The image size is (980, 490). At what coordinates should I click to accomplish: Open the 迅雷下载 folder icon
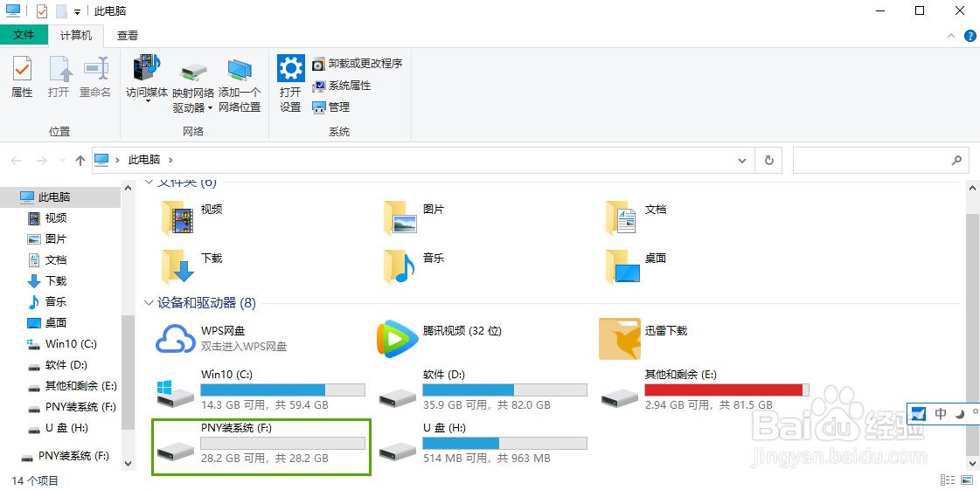[x=619, y=338]
